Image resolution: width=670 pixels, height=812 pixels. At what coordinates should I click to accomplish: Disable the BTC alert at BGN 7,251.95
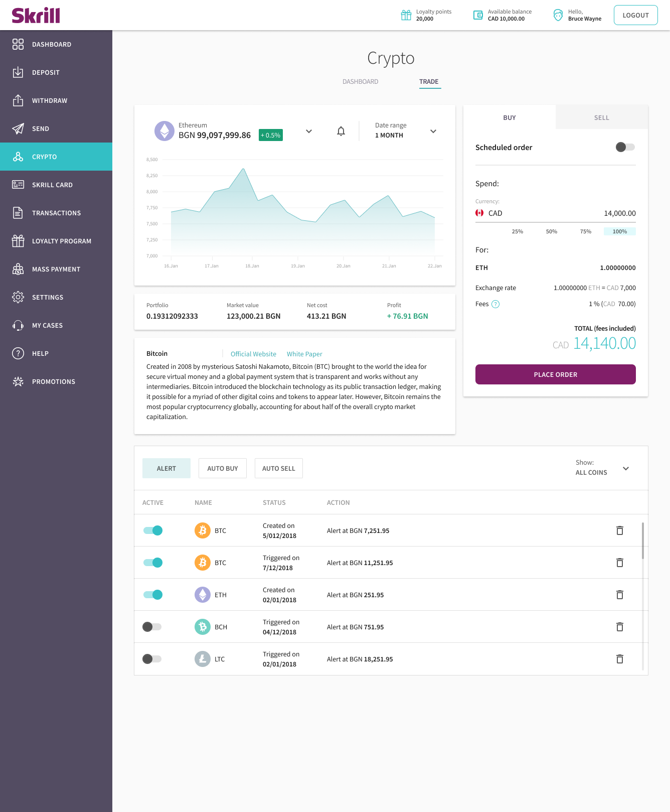point(153,530)
